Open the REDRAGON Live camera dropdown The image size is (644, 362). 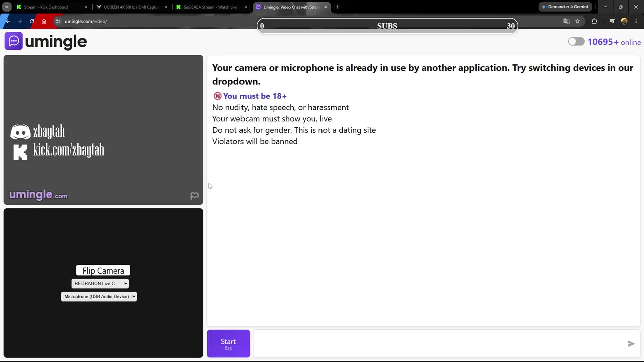coord(100,284)
